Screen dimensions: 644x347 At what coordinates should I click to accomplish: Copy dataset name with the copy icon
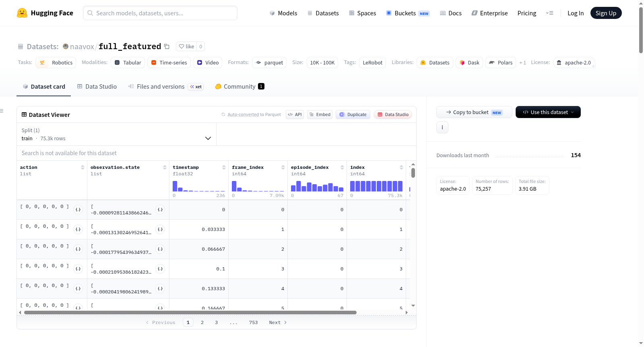[x=167, y=46]
